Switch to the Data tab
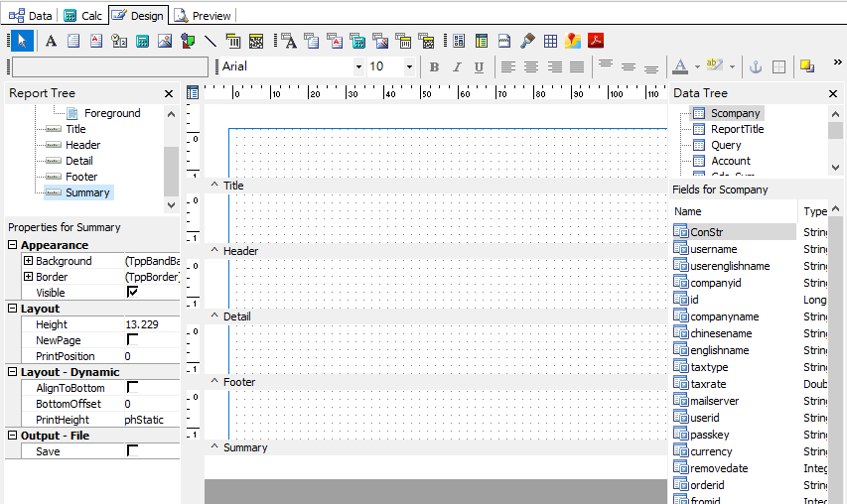 click(30, 16)
